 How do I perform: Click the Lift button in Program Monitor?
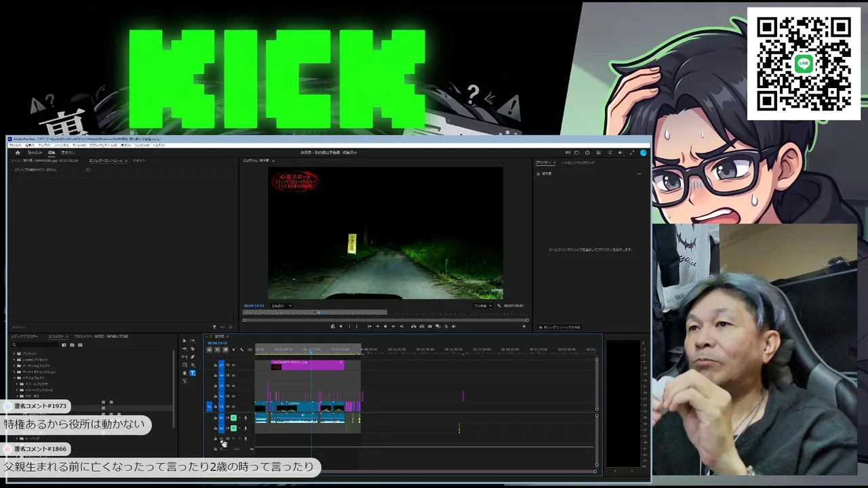coord(413,327)
